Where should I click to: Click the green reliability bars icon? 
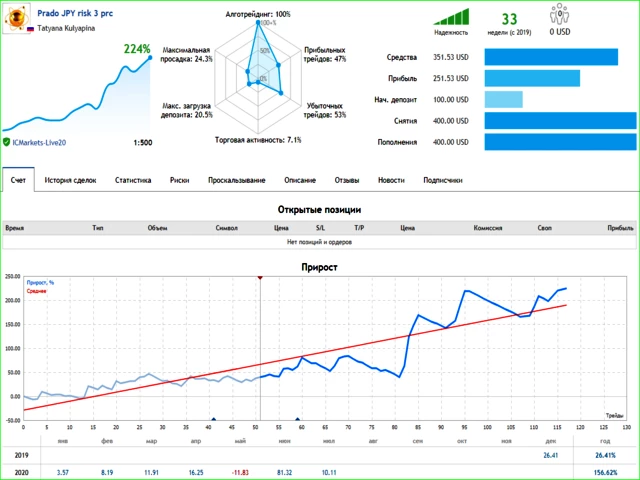click(x=450, y=17)
